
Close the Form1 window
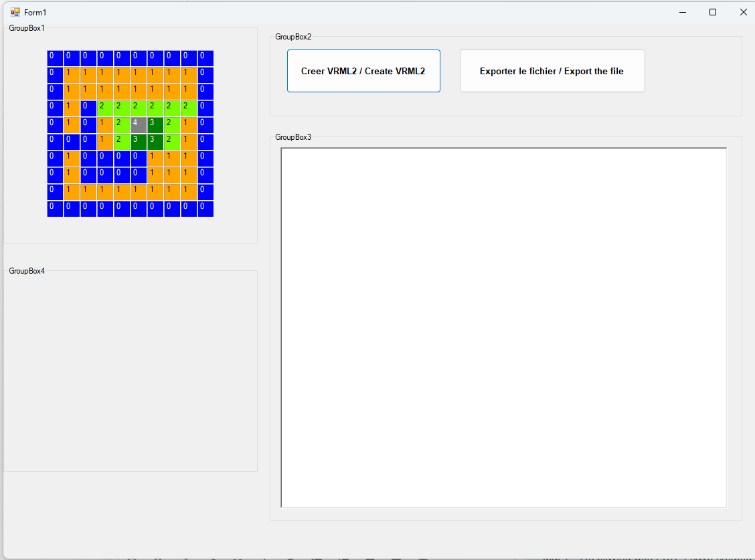coord(743,12)
